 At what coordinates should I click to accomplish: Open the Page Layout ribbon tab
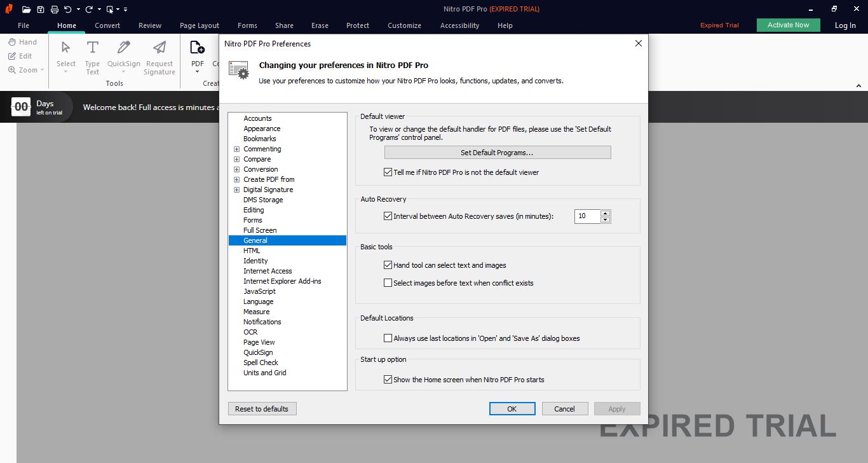point(200,25)
